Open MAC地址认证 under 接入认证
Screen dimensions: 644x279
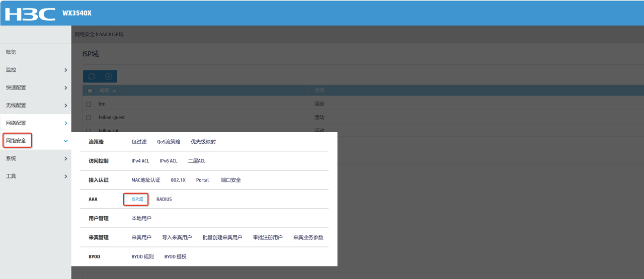[146, 180]
